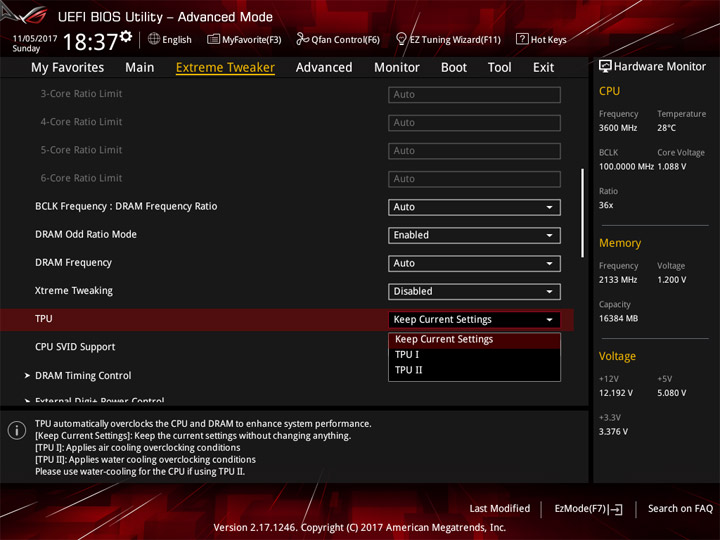The width and height of the screenshot is (720, 540).
Task: Select the TPU setting row label
Action: pos(44,319)
